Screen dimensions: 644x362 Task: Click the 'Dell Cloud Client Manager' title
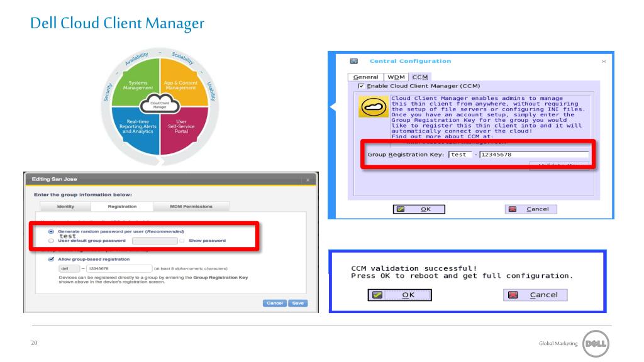point(118,23)
